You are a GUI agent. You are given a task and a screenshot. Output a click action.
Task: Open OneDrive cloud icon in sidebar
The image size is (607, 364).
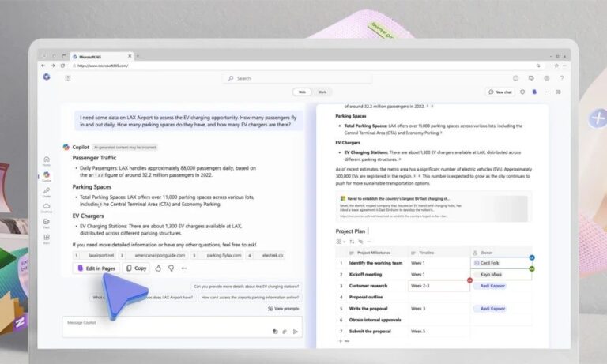47,208
